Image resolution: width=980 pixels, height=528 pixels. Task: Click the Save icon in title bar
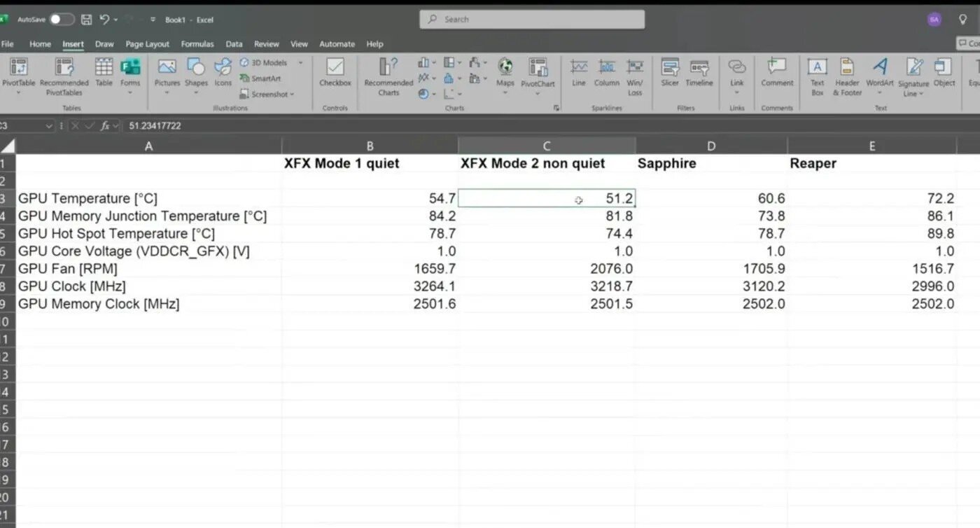tap(87, 20)
